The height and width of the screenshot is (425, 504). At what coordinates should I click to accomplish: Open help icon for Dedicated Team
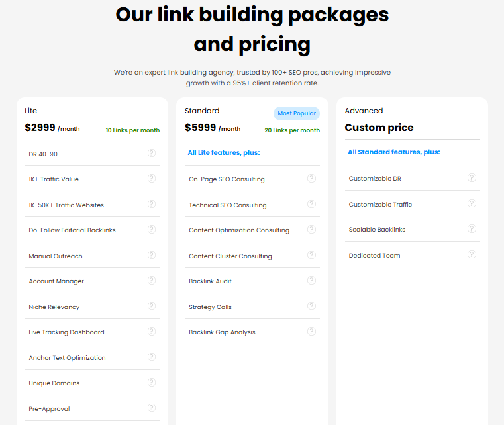472,254
